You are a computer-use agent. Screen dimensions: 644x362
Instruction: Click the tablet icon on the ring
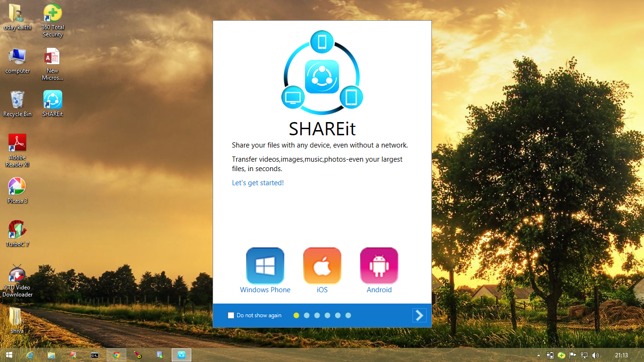(x=351, y=98)
